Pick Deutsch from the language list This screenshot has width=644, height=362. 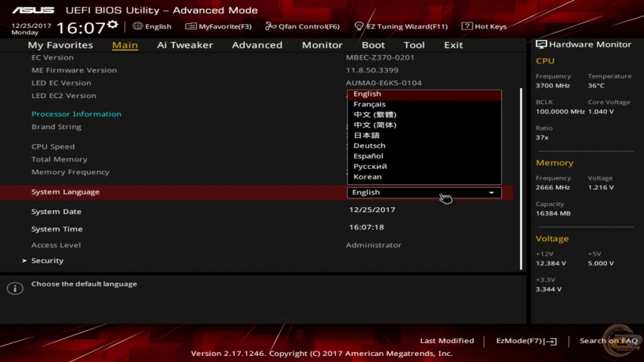coord(424,146)
